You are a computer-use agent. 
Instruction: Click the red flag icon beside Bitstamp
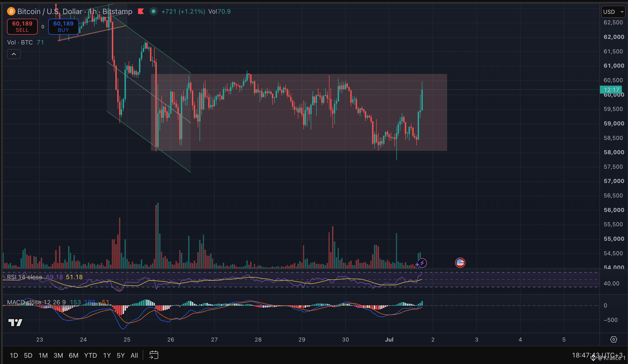141,11
